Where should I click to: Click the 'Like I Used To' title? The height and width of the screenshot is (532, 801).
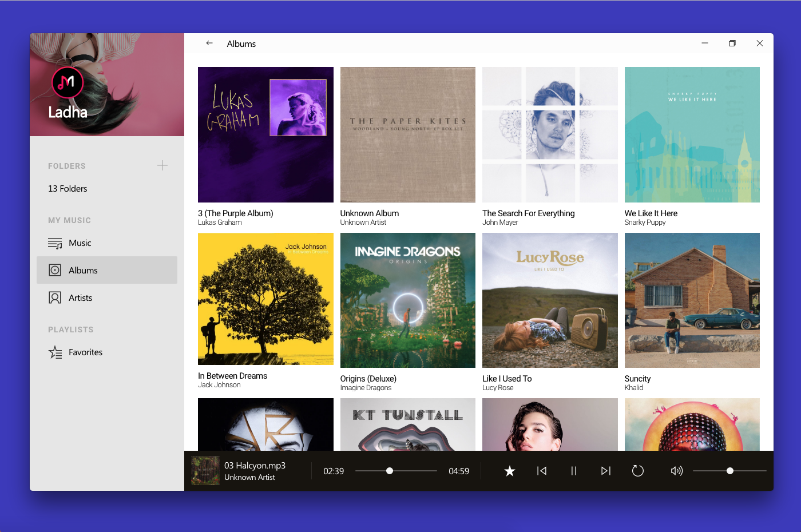507,379
